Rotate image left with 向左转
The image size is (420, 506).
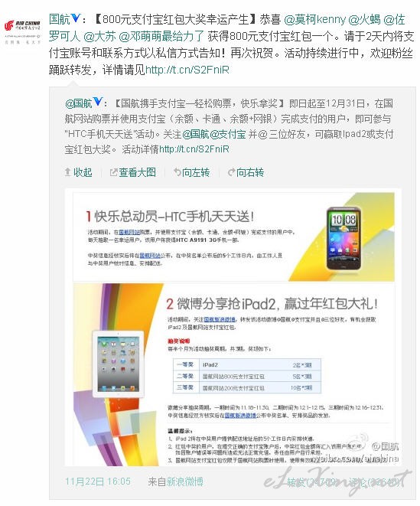[191, 172]
